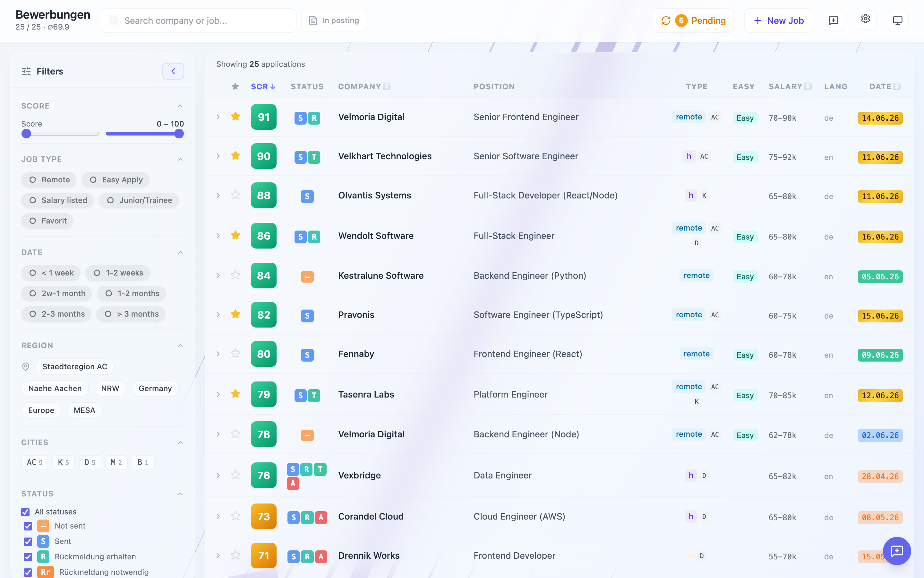
Task: Collapse the Score filter section
Action: pos(180,106)
